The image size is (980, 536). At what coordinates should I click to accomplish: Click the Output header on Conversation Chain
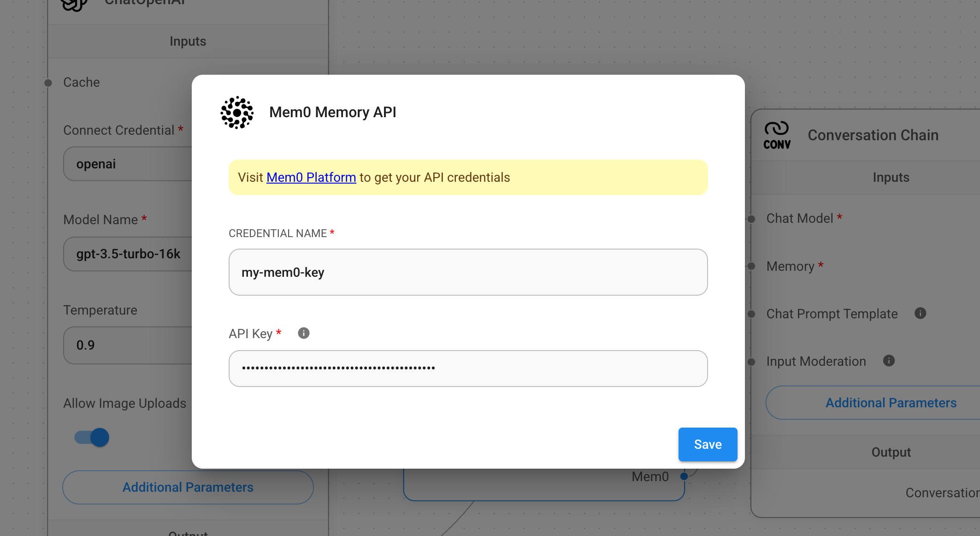(891, 452)
